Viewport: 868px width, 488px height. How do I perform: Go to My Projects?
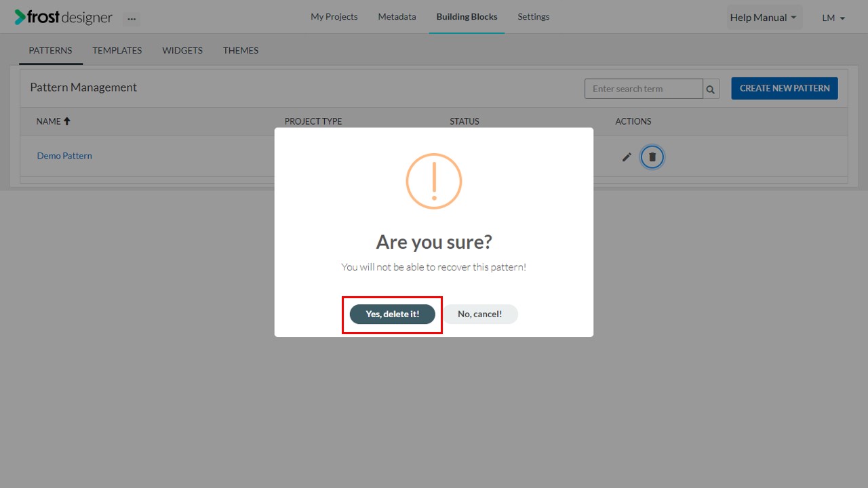(334, 17)
